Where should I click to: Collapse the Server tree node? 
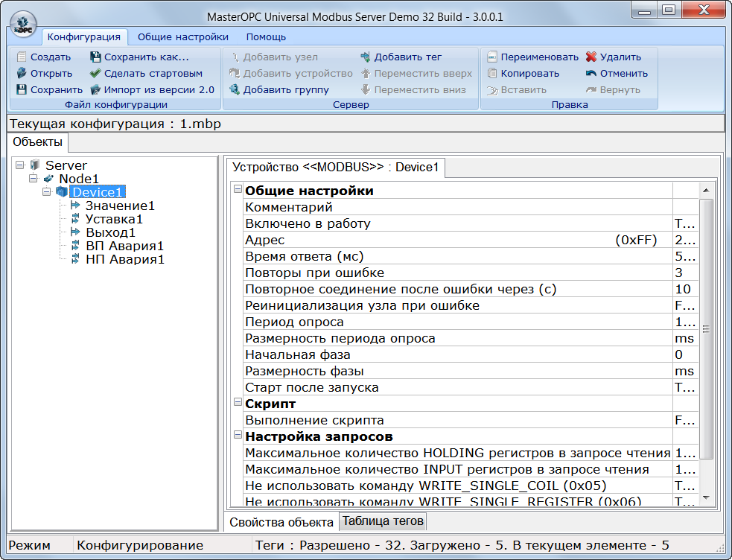[19, 165]
